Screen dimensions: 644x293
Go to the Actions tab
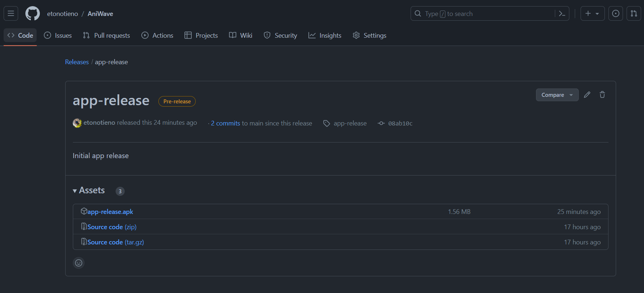pos(157,35)
